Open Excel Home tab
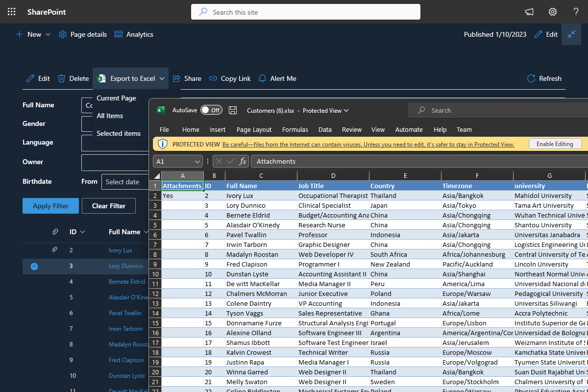588x392 pixels. 191,130
